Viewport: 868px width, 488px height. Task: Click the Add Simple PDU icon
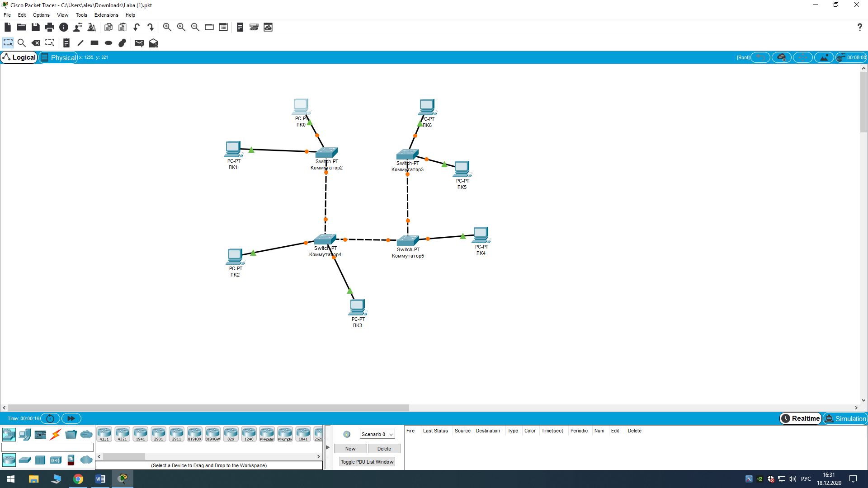point(139,42)
